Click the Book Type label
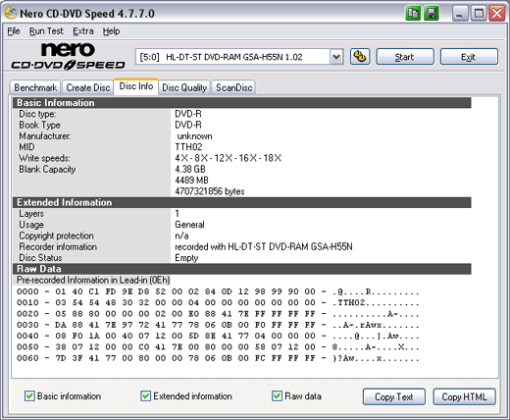Viewport: 510px width, 420px height. 39,125
